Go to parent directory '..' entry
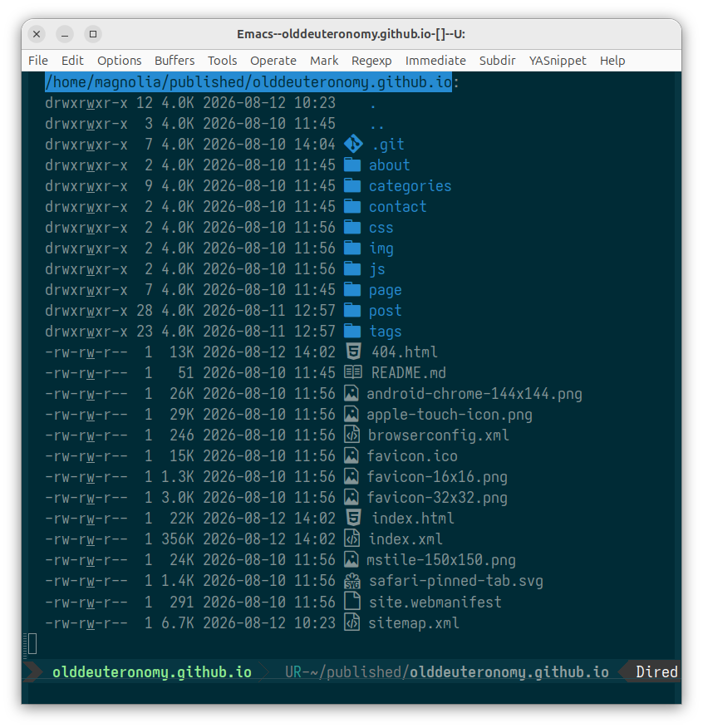The height and width of the screenshot is (728, 703). coord(377,125)
